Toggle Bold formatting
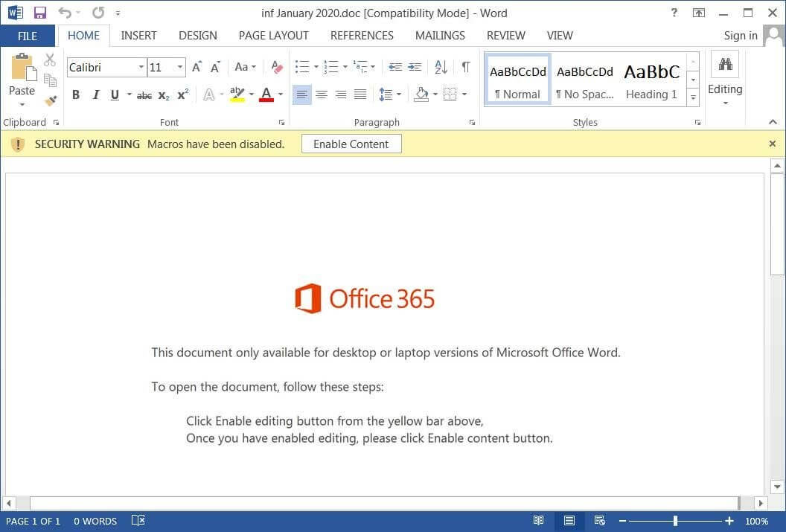The height and width of the screenshot is (532, 786). [76, 94]
